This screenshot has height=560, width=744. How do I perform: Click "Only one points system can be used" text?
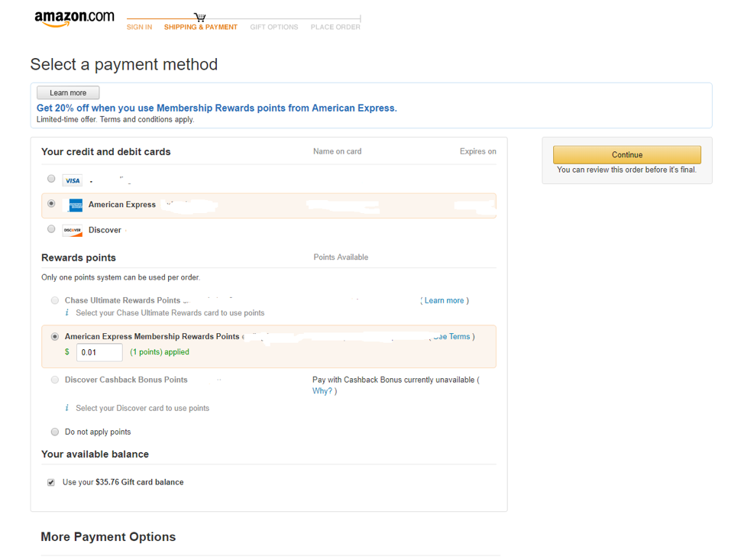point(121,277)
